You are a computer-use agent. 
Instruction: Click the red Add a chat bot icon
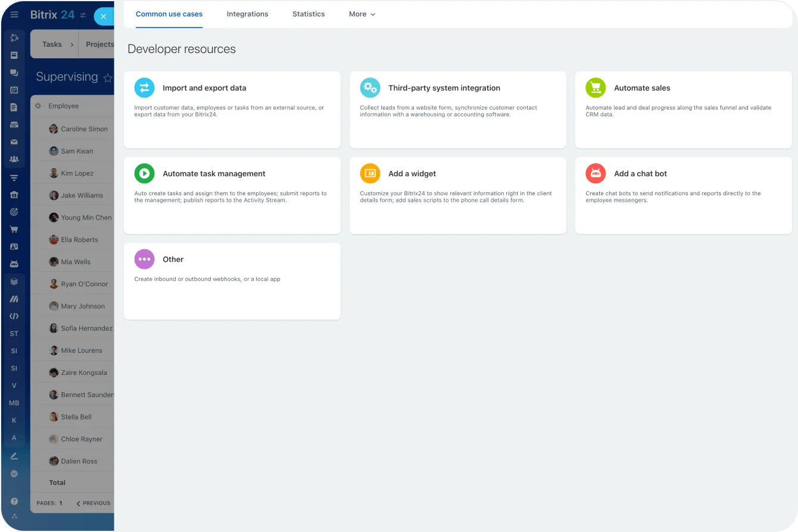[x=596, y=174]
